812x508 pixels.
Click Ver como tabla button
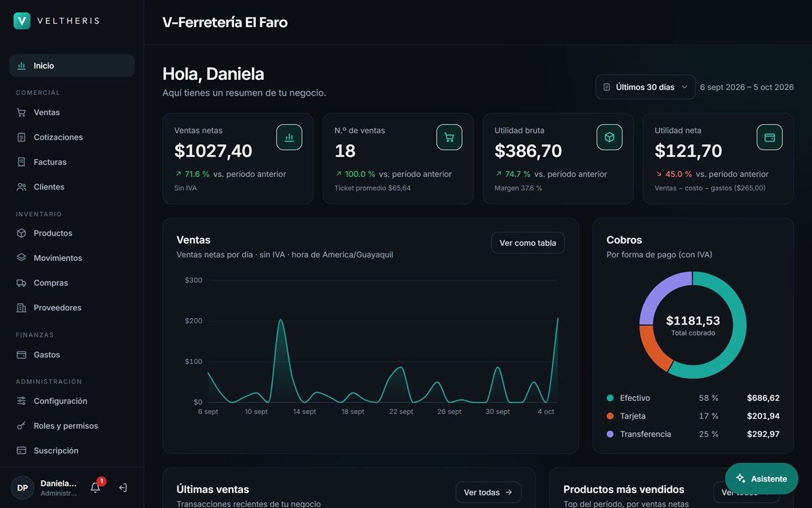pos(528,243)
